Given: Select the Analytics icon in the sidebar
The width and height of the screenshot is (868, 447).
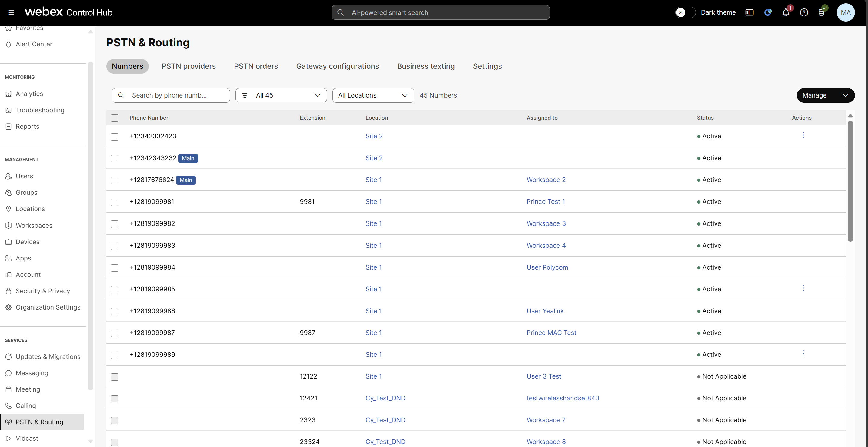Looking at the screenshot, I should (9, 94).
